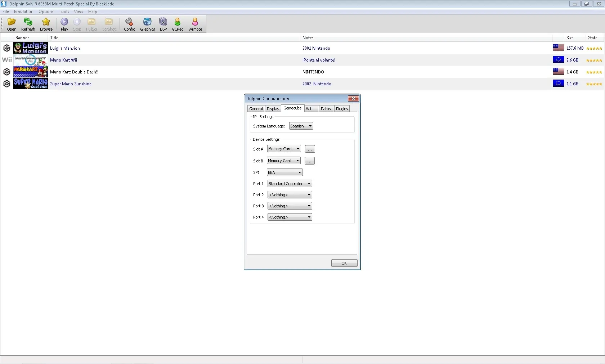Browse for Slot B memory card file
This screenshot has height=364, width=605.
[x=310, y=161]
